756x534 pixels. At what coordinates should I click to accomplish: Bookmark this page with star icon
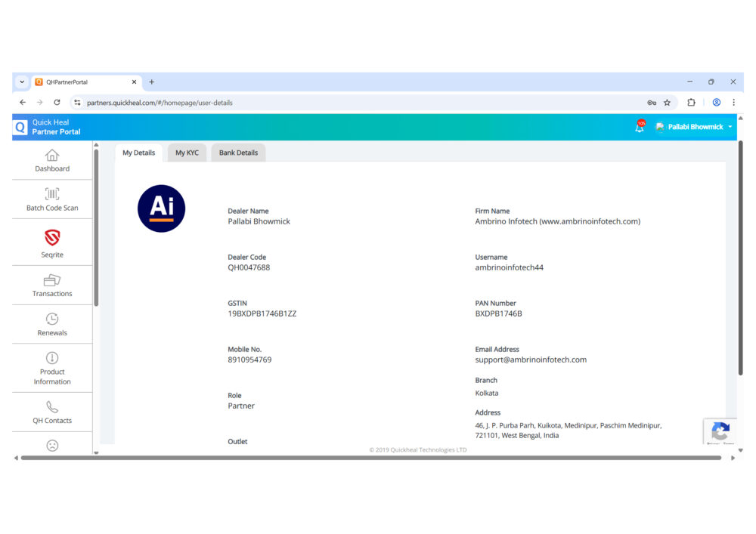667,103
